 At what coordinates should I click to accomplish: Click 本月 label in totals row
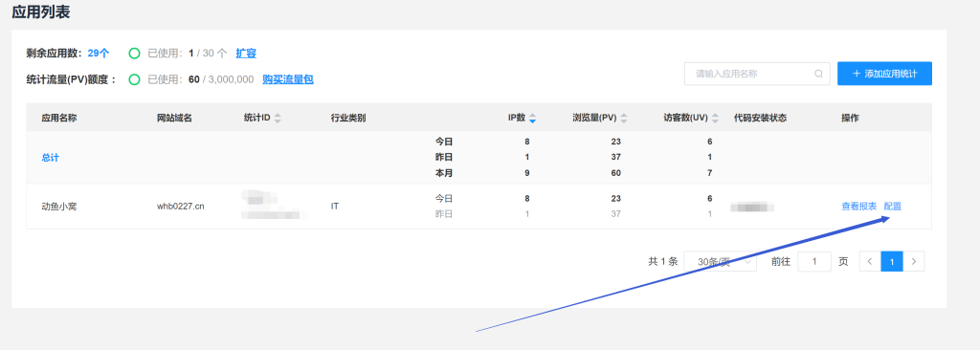click(444, 174)
